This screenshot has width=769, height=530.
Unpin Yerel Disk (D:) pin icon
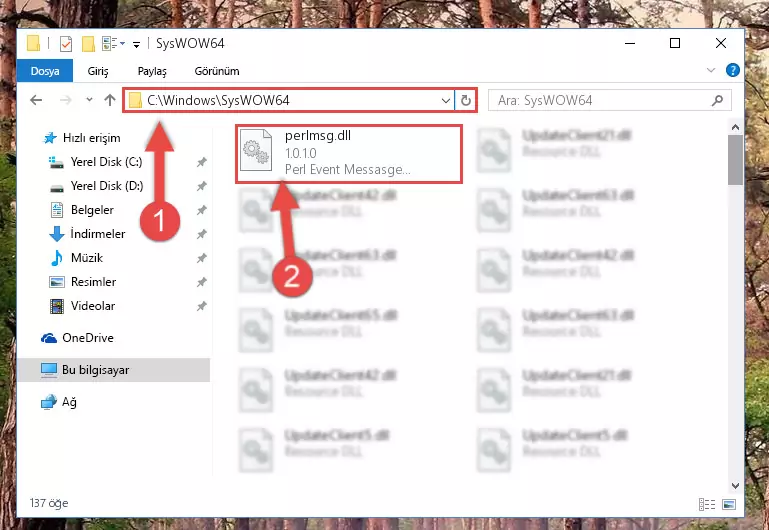[201, 186]
